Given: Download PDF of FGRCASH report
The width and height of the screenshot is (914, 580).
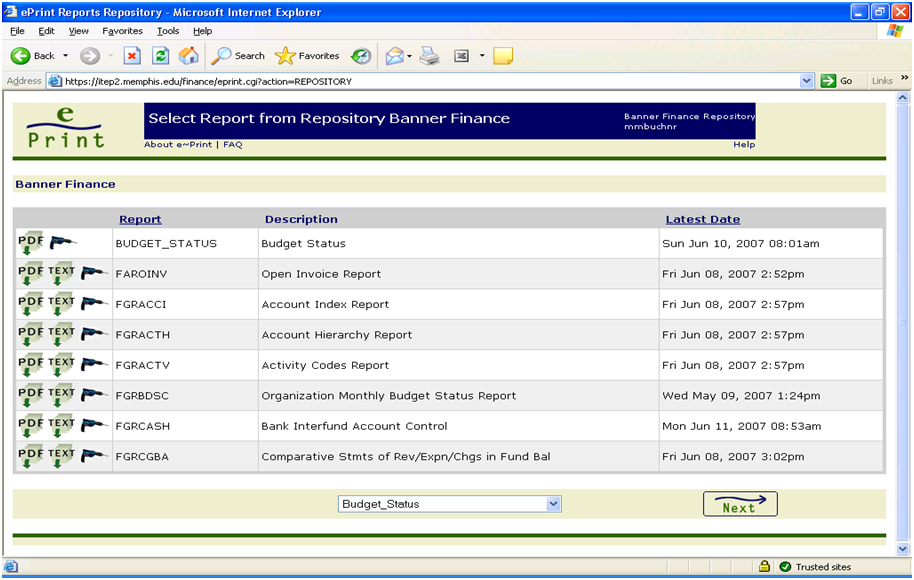Looking at the screenshot, I should coord(31,426).
